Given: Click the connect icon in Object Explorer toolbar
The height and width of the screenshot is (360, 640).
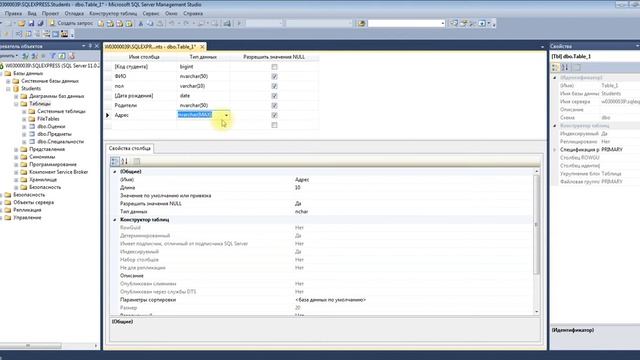Looking at the screenshot, I should pos(26,56).
